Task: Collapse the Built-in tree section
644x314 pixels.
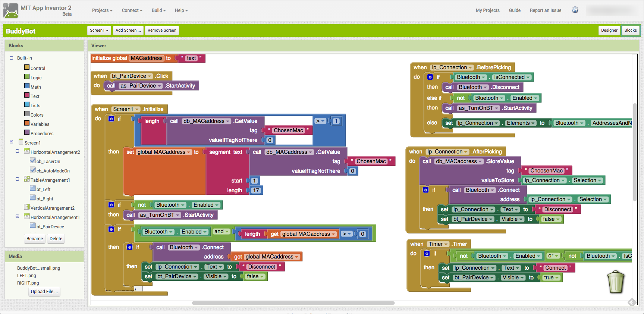Action: pos(11,58)
